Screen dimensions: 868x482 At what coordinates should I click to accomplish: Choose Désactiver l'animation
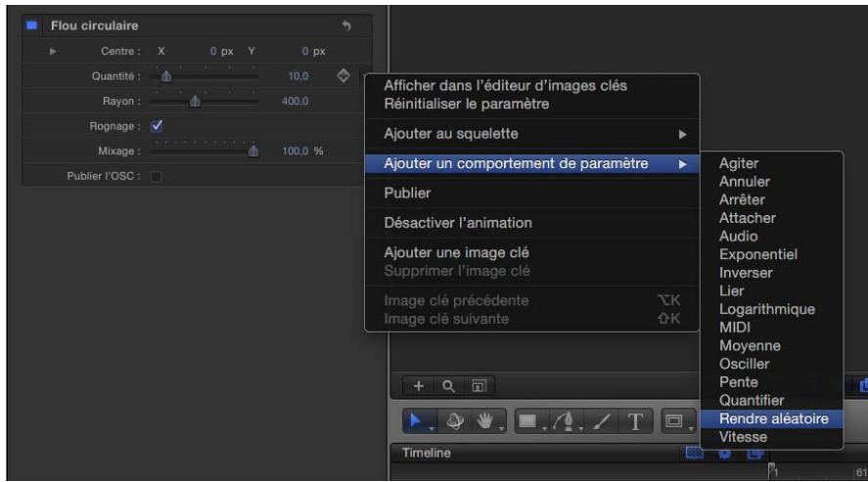pos(532,223)
